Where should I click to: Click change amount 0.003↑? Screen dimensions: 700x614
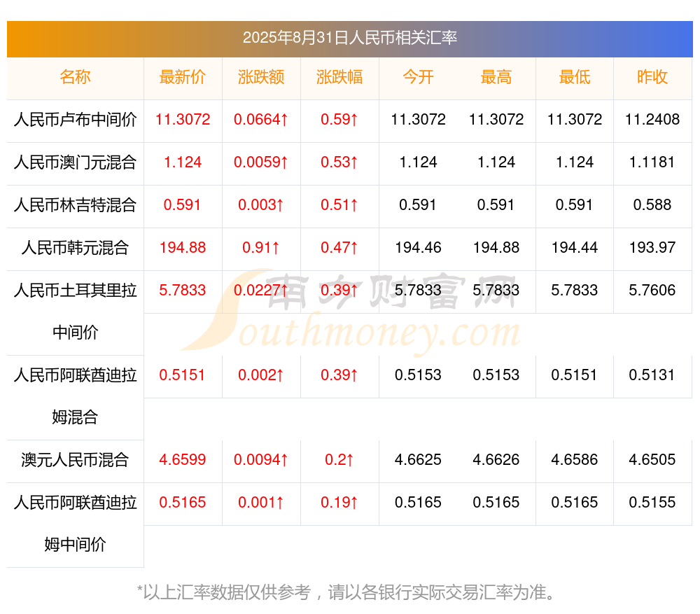(260, 204)
